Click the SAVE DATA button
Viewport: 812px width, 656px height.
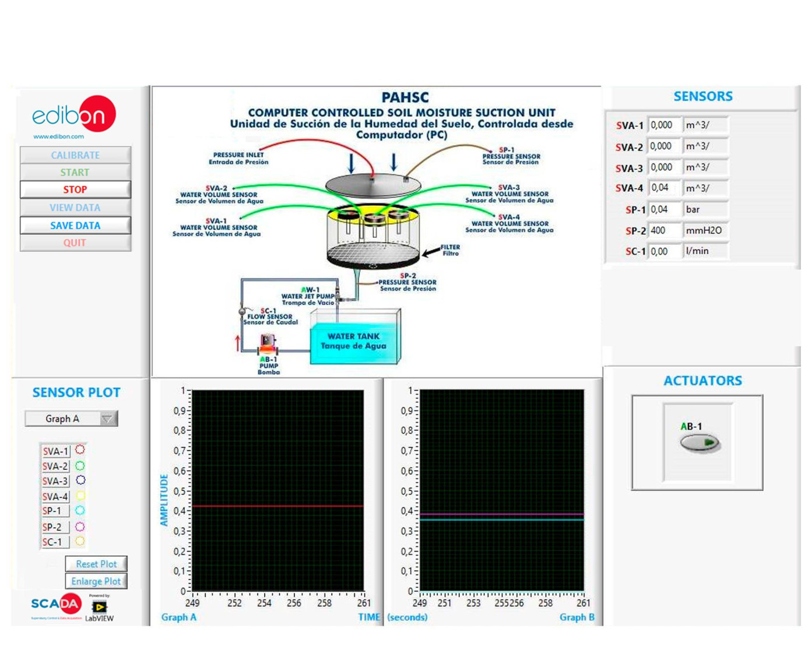click(x=75, y=226)
